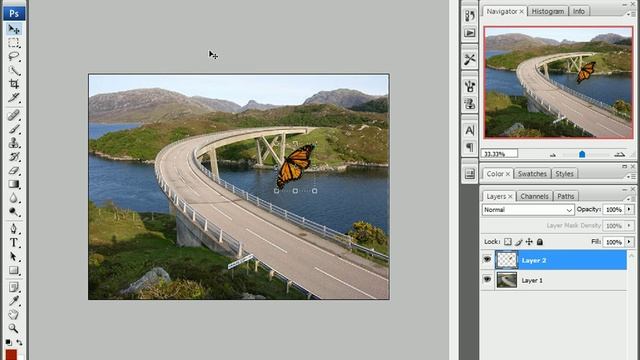Select the Layer 1 thumbnail
This screenshot has height=360, width=640.
point(507,280)
